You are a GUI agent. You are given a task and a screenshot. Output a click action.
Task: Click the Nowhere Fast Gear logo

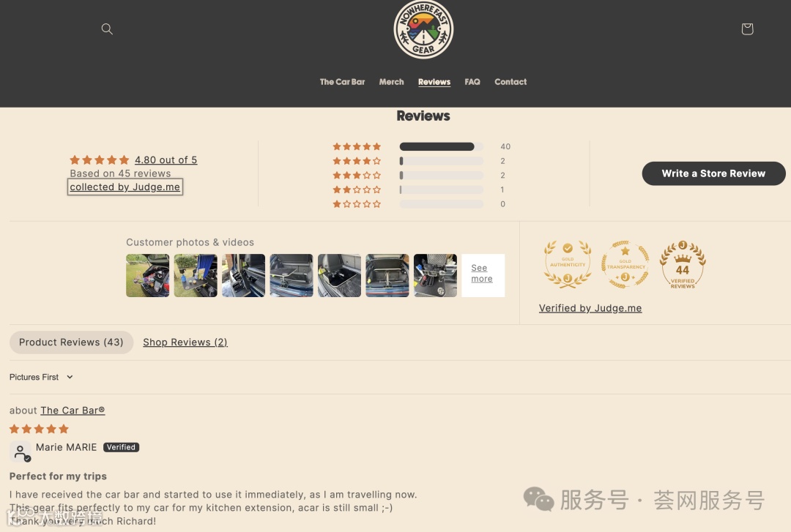click(423, 29)
